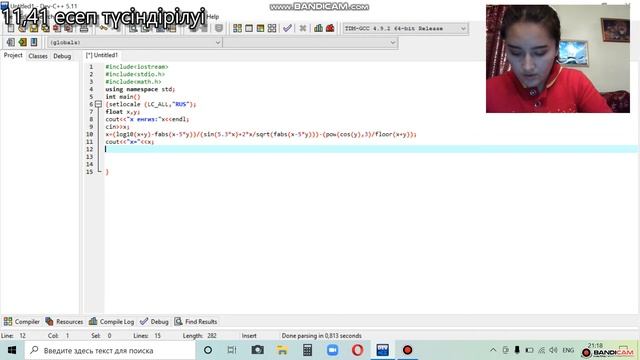
Task: Click the 'int main()' code line
Action: [122, 97]
